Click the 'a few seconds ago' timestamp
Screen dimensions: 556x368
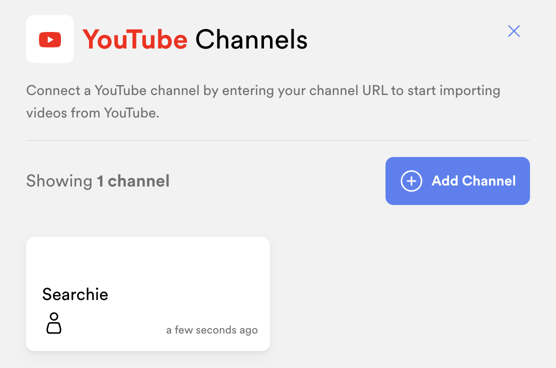(x=212, y=330)
